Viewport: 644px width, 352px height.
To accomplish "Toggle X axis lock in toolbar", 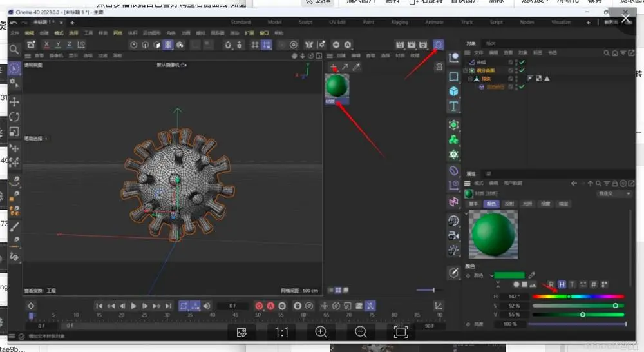I will tap(46, 44).
